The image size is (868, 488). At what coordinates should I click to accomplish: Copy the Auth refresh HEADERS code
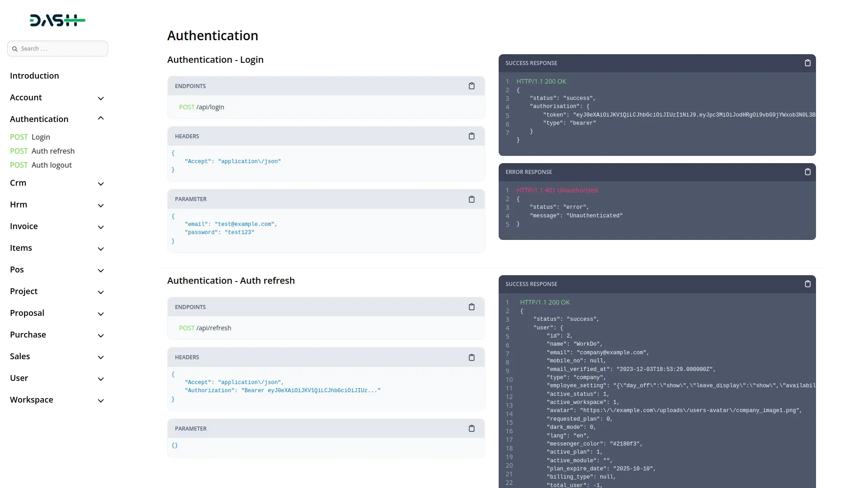[x=472, y=357]
